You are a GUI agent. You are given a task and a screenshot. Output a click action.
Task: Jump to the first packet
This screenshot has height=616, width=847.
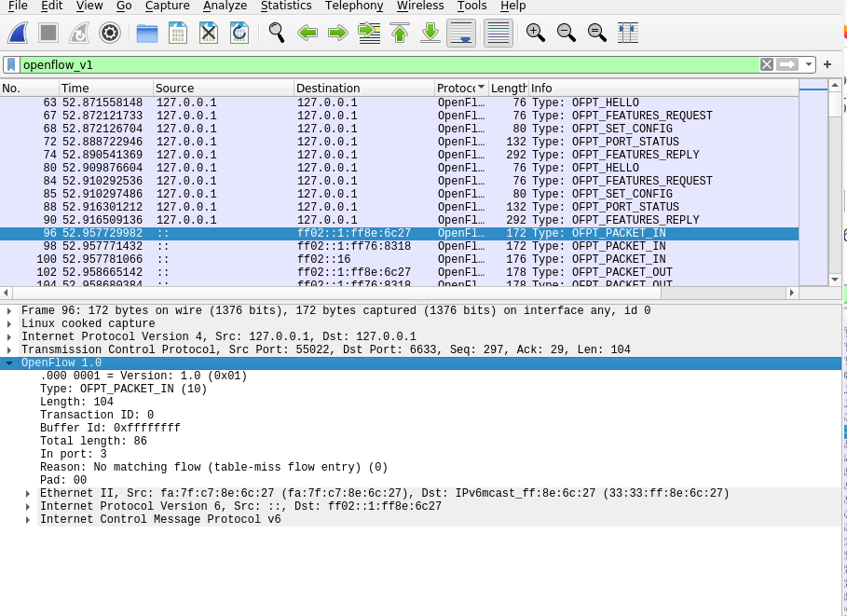tap(400, 33)
